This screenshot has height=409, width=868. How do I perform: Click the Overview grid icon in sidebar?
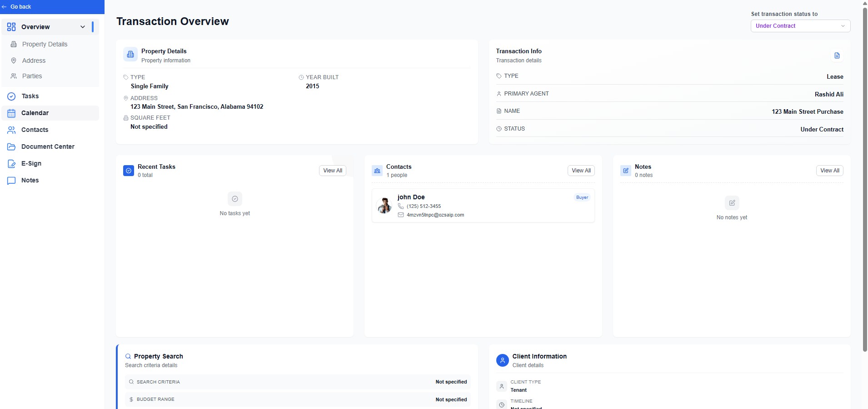click(11, 27)
